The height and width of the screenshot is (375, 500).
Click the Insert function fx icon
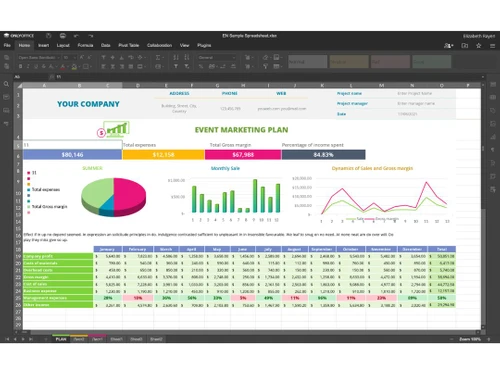click(x=51, y=77)
